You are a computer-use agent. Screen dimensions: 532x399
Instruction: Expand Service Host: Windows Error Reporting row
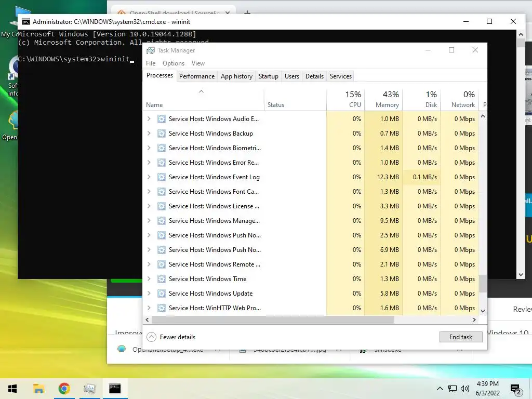149,163
